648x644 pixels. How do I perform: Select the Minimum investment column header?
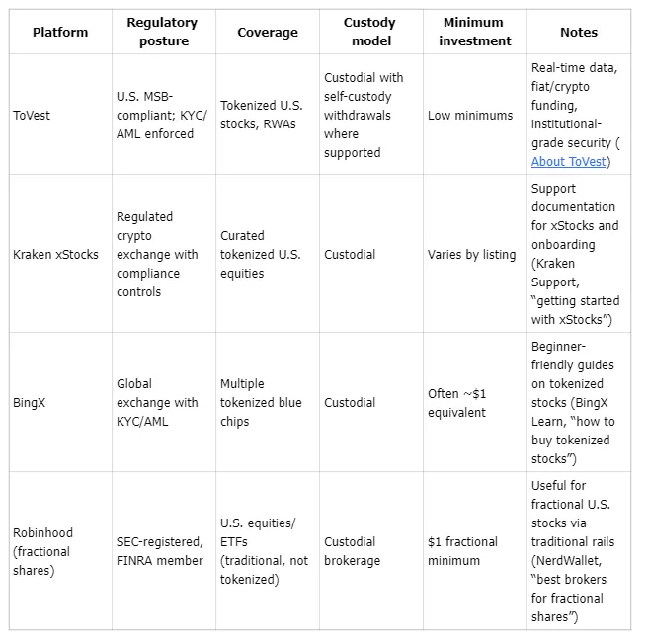click(x=474, y=32)
